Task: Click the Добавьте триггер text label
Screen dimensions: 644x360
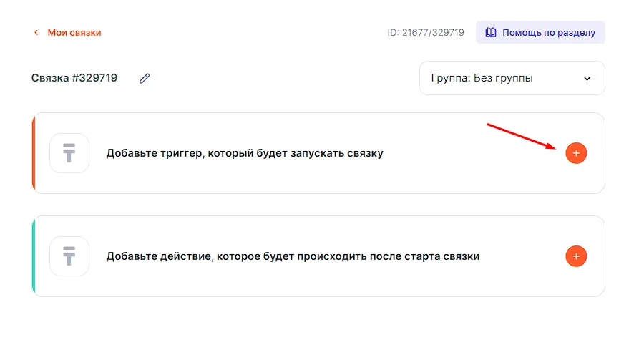Action: [x=245, y=153]
